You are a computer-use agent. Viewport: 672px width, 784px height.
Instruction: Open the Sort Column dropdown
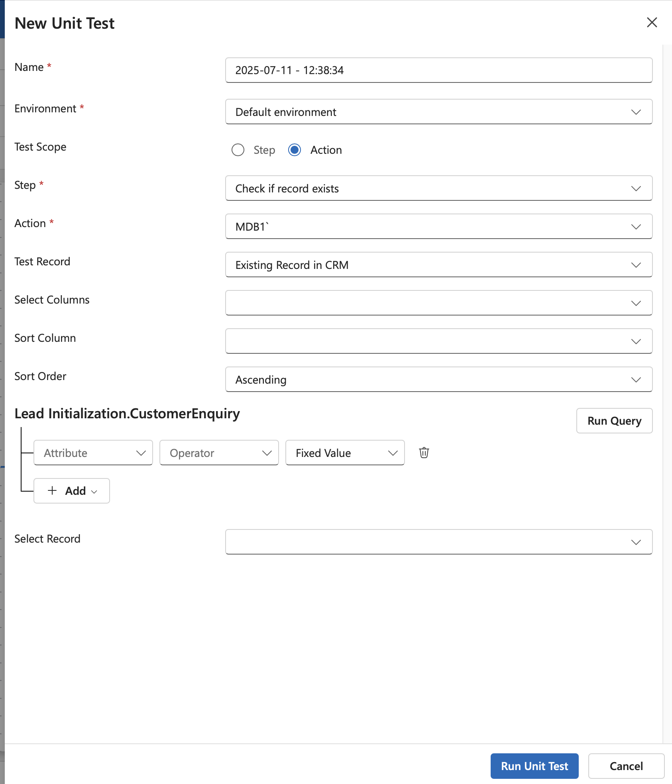tap(438, 341)
